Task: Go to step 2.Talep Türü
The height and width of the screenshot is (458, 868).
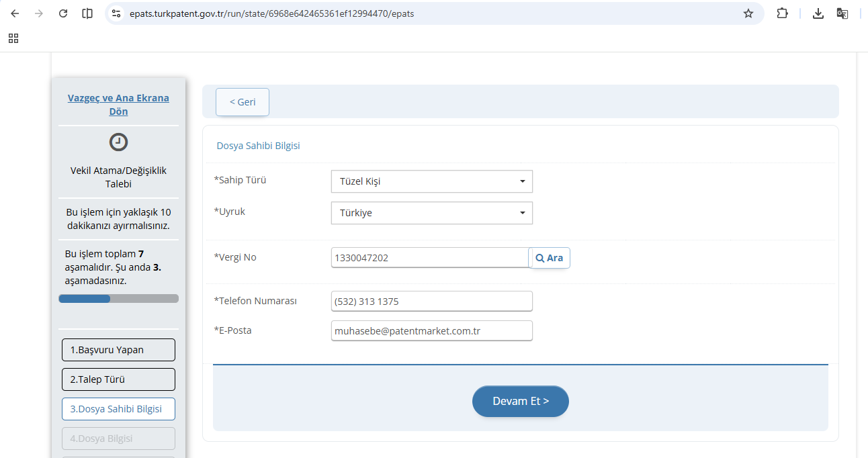Action: coord(118,379)
